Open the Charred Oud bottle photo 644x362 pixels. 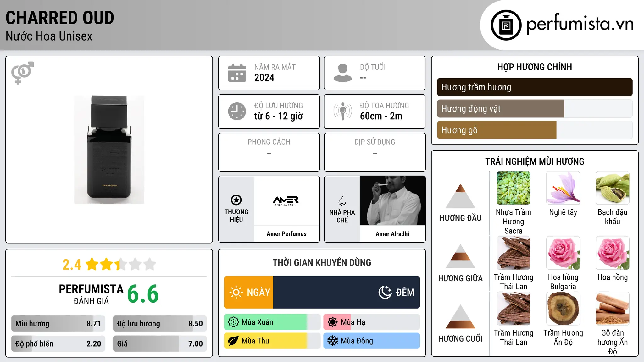point(109,150)
